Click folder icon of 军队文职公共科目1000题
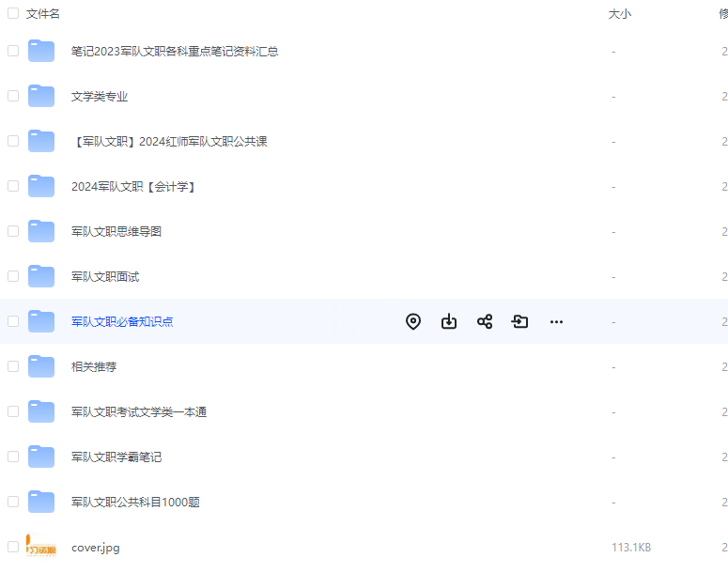 [40, 501]
